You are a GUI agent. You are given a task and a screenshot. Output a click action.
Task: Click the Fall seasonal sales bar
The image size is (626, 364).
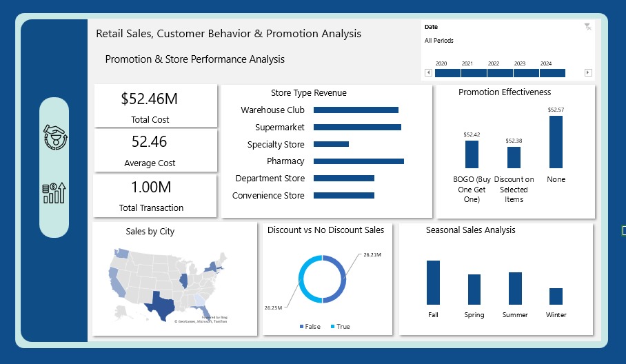pyautogui.click(x=433, y=283)
